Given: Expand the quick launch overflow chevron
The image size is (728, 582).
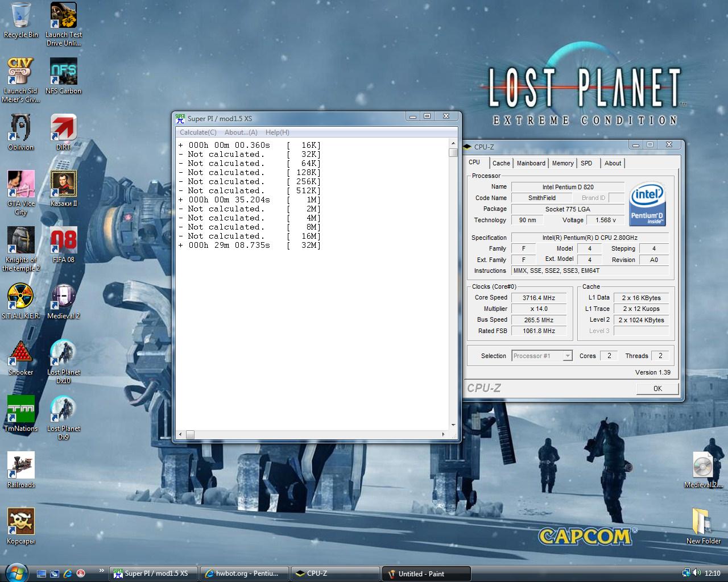Looking at the screenshot, I should [x=101, y=570].
